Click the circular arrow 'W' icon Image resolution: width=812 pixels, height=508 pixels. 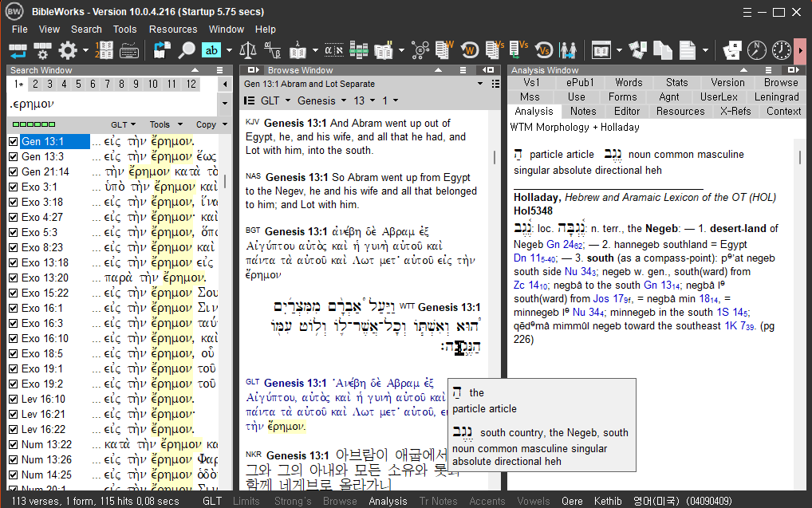point(470,50)
